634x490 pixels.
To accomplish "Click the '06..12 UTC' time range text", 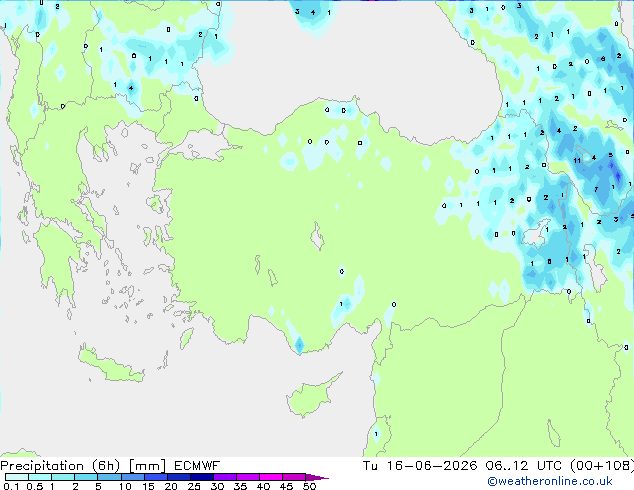I will [524, 466].
